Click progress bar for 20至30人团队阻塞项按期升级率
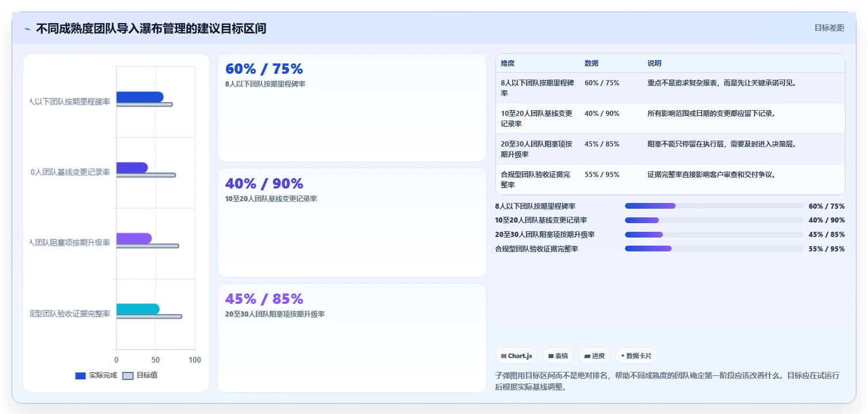The width and height of the screenshot is (868, 414). 714,234
